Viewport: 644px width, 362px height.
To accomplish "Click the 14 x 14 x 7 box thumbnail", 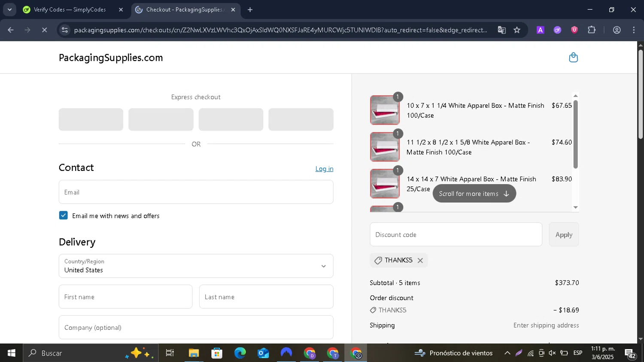I will [385, 184].
